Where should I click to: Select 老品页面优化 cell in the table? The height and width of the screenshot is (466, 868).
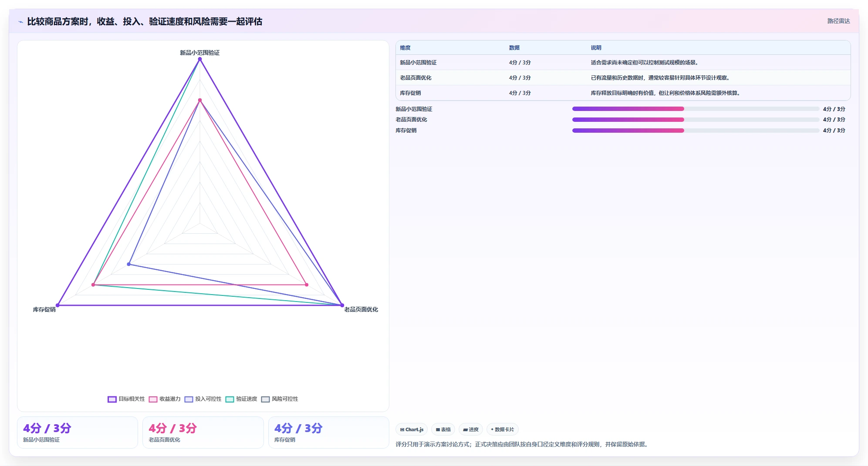pyautogui.click(x=415, y=78)
